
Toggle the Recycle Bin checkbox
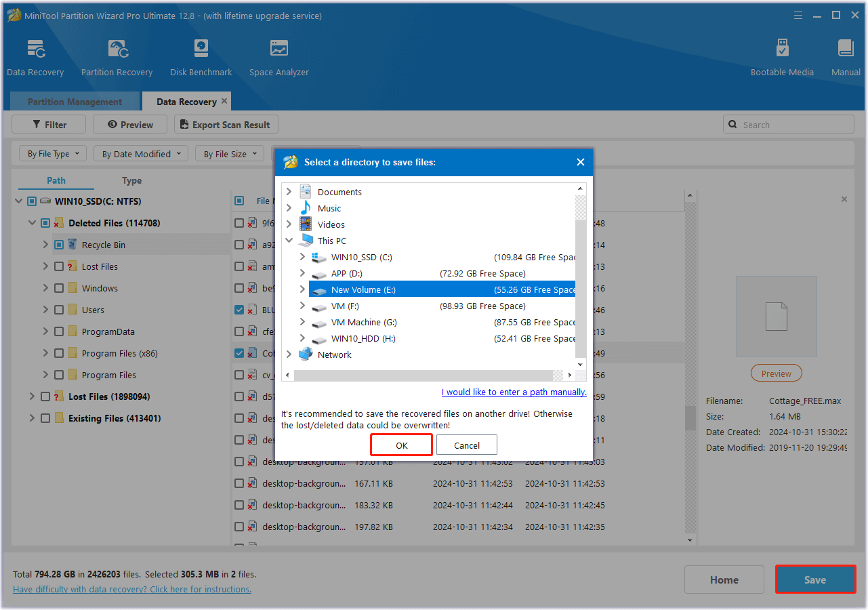59,245
